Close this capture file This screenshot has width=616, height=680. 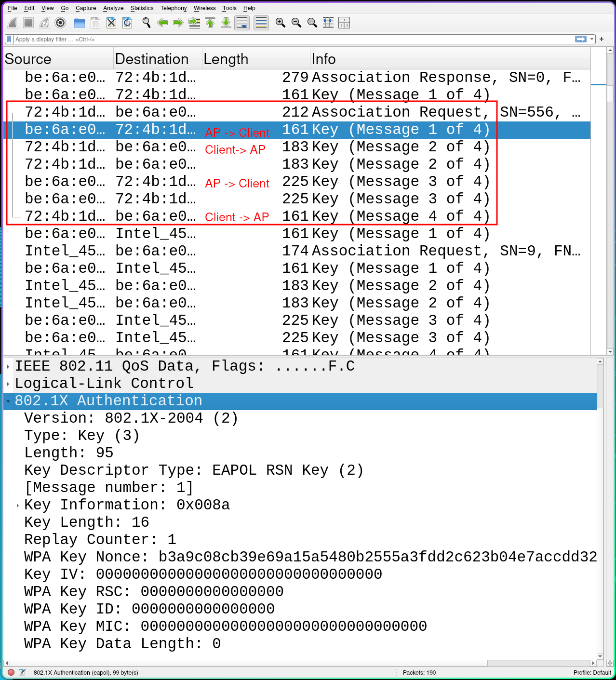[111, 23]
